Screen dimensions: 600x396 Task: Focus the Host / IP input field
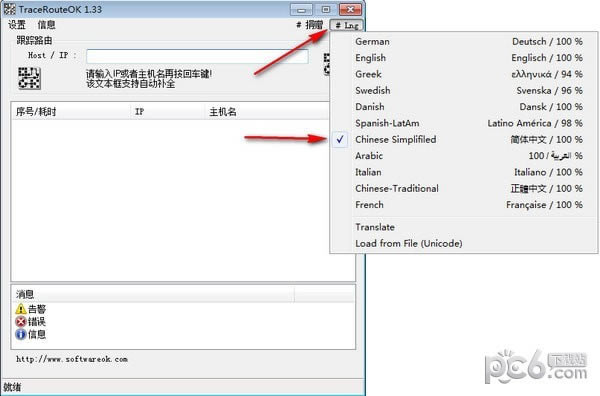coord(197,56)
